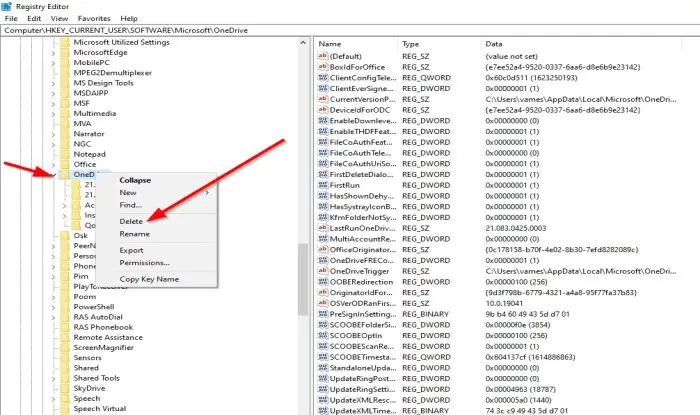Image resolution: width=700 pixels, height=415 pixels.
Task: Click the OOBERedirection DWORD icon
Action: 323,282
